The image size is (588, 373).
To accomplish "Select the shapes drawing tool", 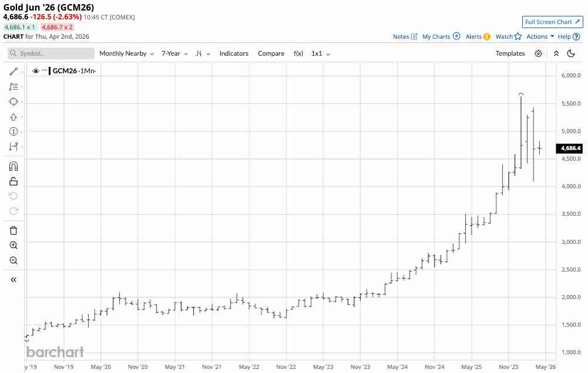I will coord(13,101).
